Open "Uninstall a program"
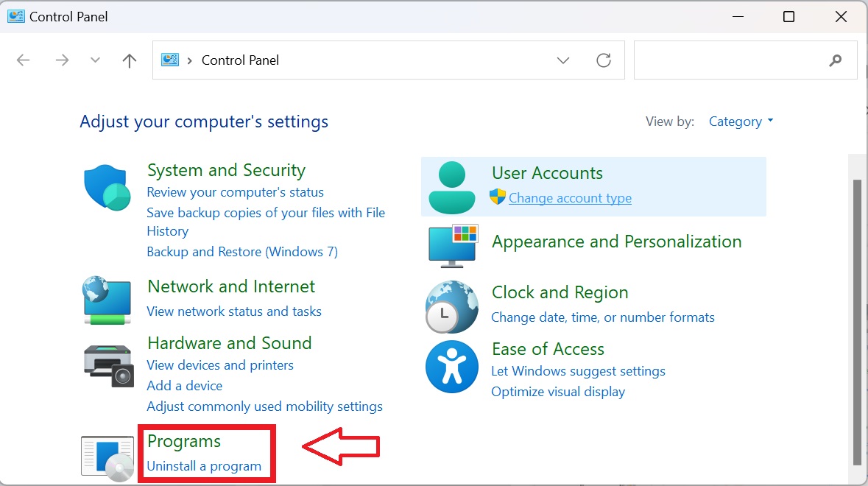The height and width of the screenshot is (486, 868). click(205, 465)
